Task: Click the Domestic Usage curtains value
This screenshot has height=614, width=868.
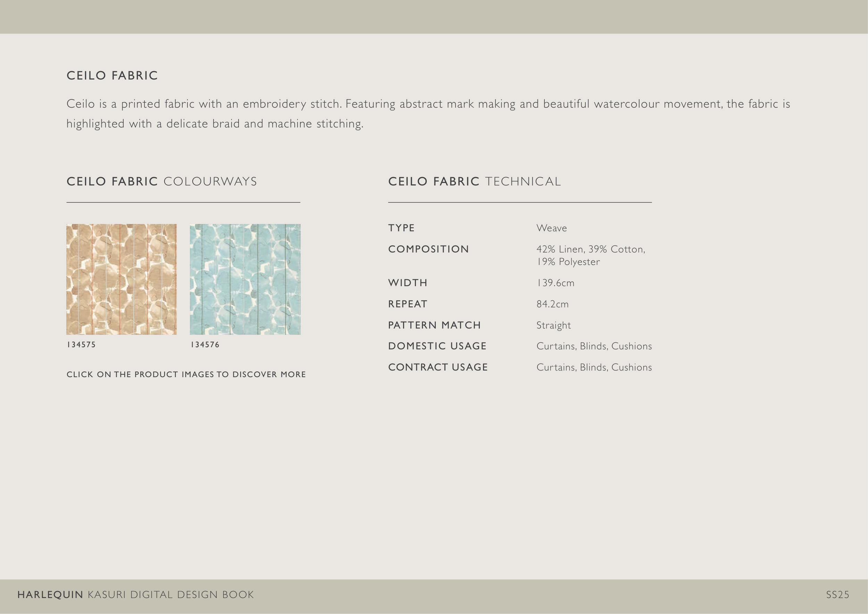Action: (594, 346)
